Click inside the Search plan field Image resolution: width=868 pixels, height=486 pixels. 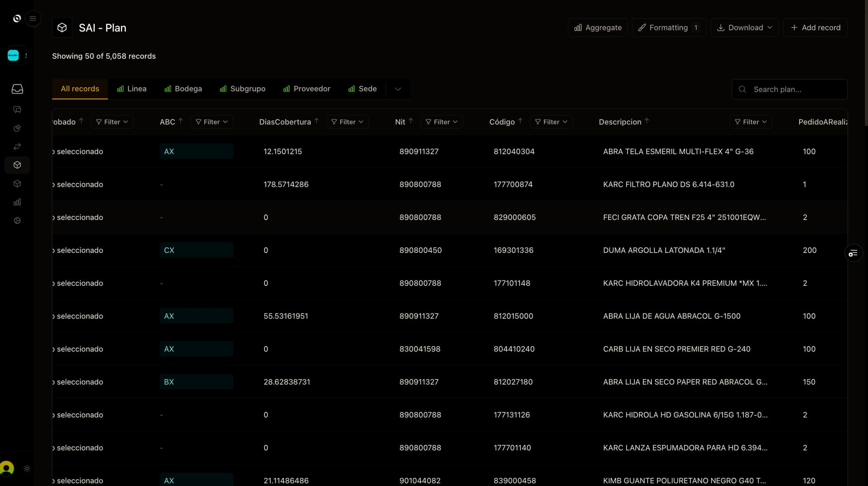coord(789,89)
